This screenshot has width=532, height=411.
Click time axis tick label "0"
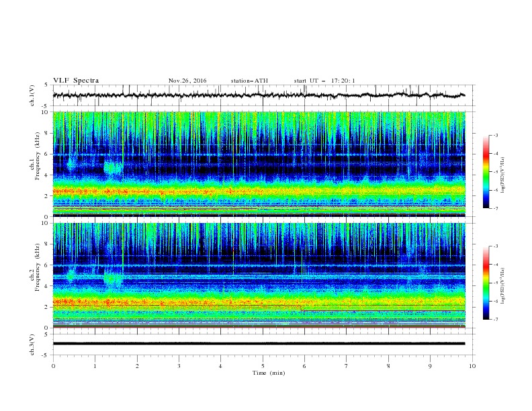(x=53, y=366)
